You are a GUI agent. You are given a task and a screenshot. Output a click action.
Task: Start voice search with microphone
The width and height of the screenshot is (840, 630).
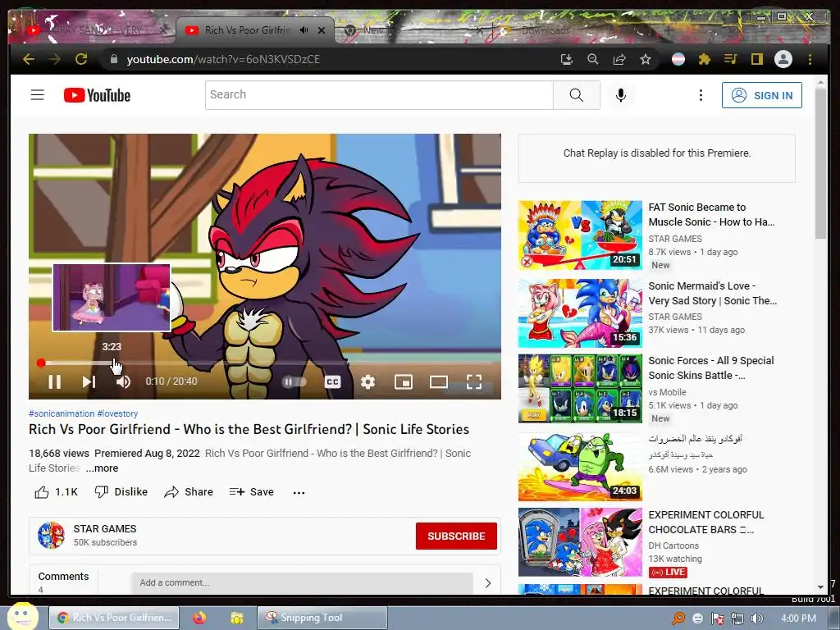click(x=620, y=95)
